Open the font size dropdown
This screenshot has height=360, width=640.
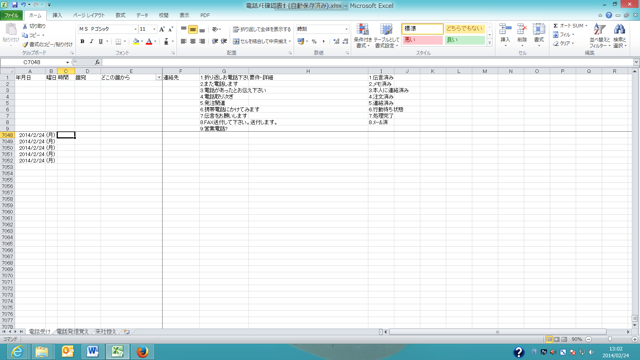click(x=154, y=29)
